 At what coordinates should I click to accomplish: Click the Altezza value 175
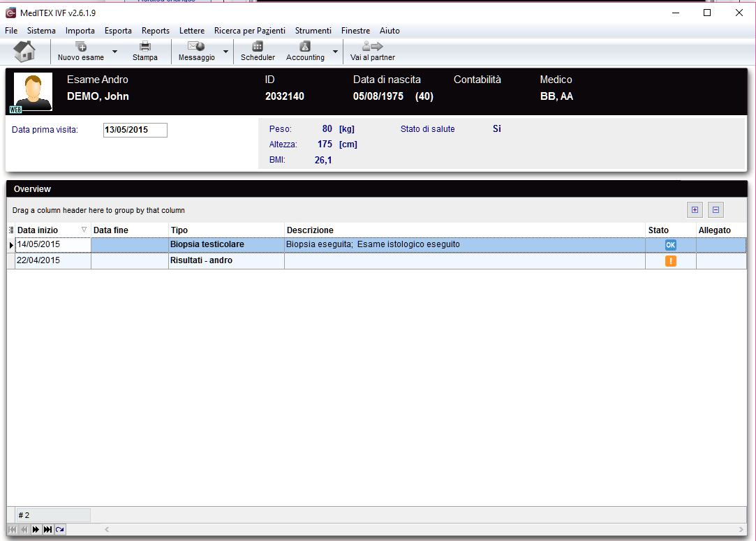click(325, 144)
